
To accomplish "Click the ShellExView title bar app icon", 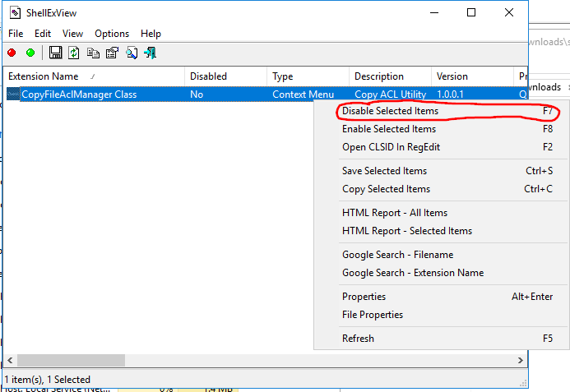I will [15, 13].
